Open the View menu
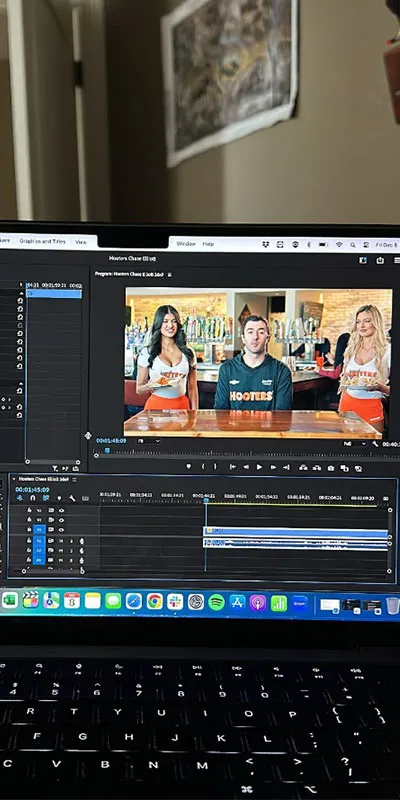The height and width of the screenshot is (800, 400). coord(81,242)
